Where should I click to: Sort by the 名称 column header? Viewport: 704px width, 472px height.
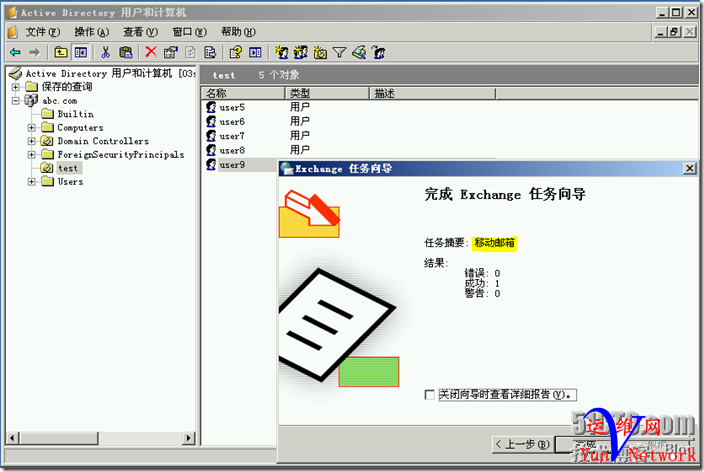point(243,93)
